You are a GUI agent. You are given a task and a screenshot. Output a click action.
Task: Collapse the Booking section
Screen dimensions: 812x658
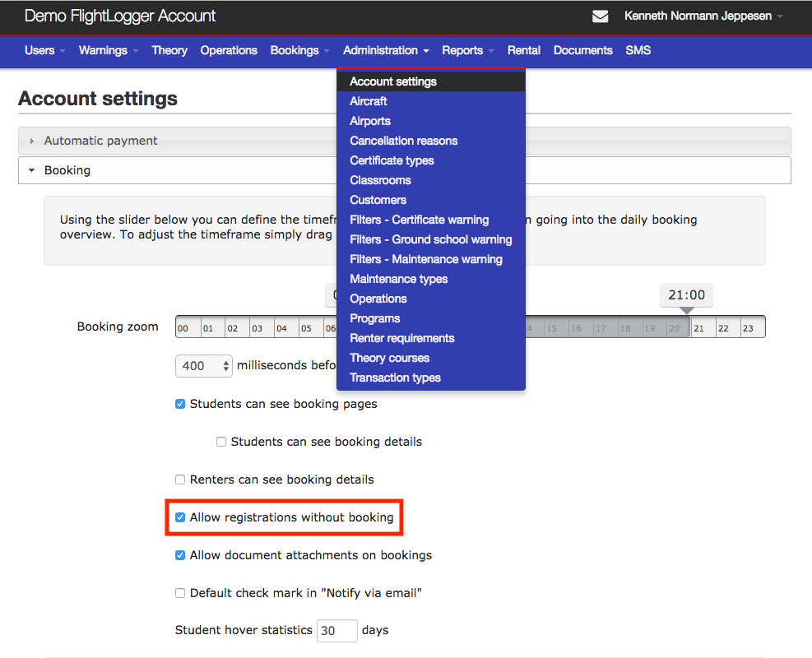(x=177, y=170)
